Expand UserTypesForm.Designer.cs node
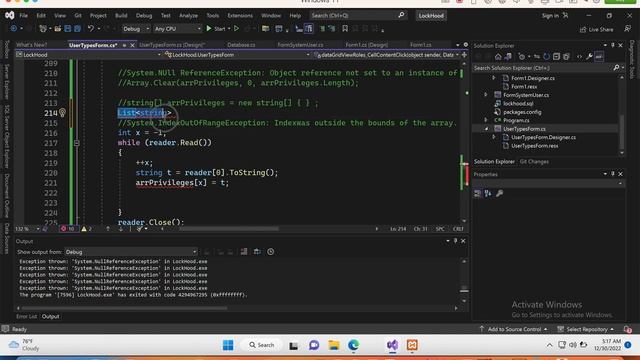The height and width of the screenshot is (360, 640). click(494, 137)
